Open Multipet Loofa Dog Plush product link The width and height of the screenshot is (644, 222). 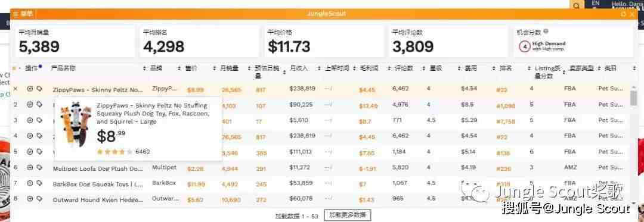coord(98,168)
